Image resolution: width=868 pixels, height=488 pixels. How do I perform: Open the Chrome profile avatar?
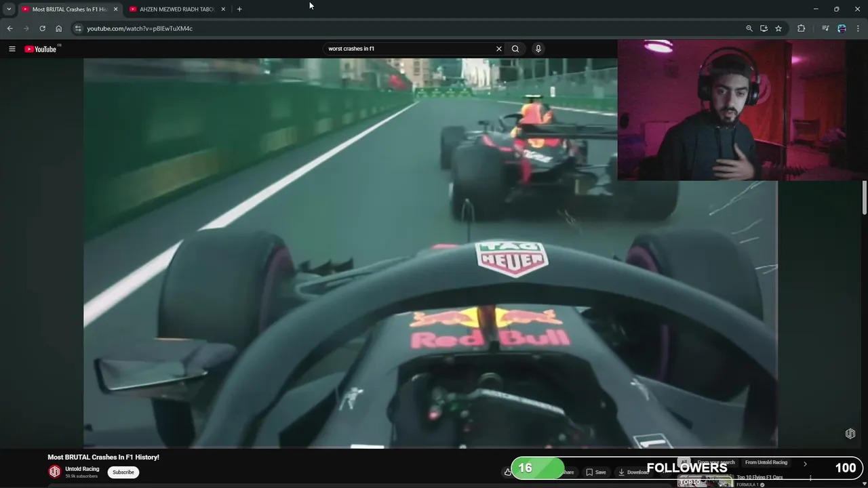[842, 28]
